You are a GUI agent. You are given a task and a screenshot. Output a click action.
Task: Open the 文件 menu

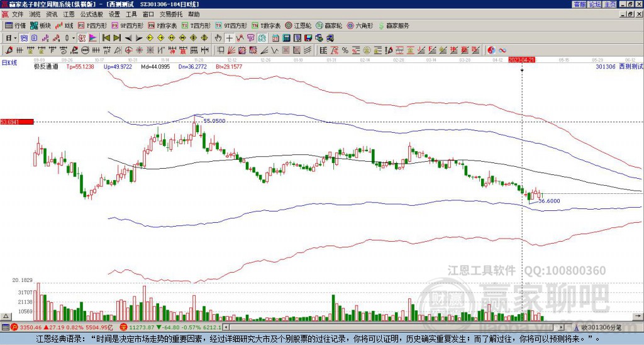click(x=18, y=14)
